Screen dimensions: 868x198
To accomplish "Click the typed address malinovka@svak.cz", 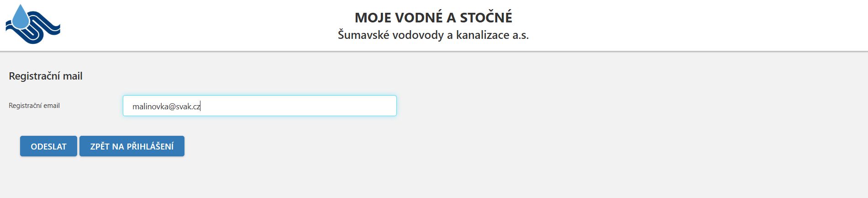I will click(x=166, y=107).
